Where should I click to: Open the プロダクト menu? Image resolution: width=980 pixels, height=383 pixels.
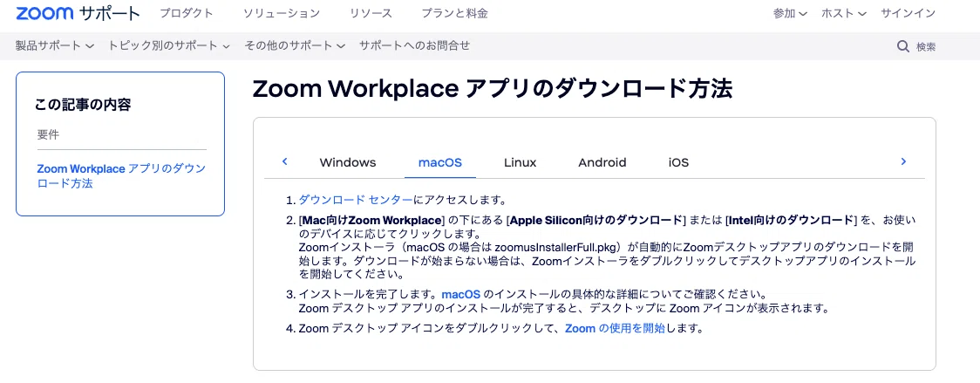[x=187, y=13]
